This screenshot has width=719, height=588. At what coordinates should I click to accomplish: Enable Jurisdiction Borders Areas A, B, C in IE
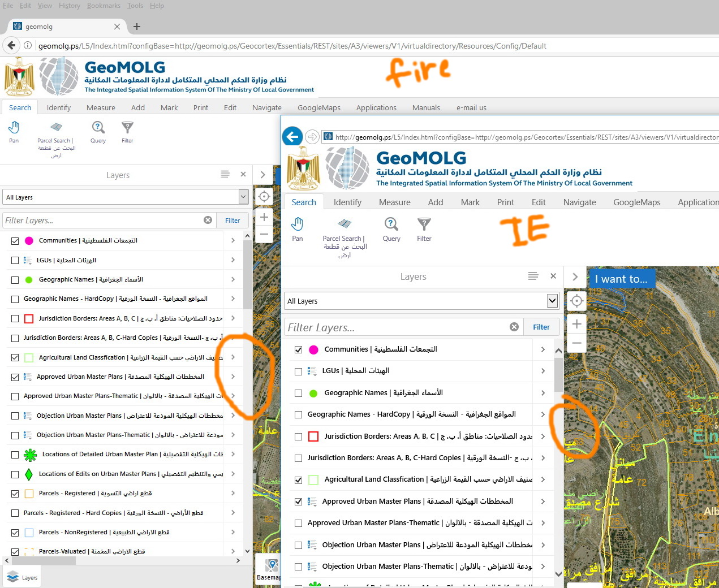point(298,437)
